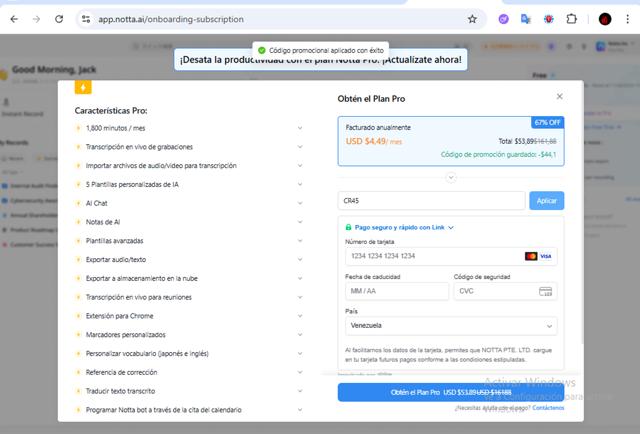This screenshot has width=640, height=434.
Task: Expand Transcripción en vivo para reuniones
Action: pyautogui.click(x=300, y=297)
